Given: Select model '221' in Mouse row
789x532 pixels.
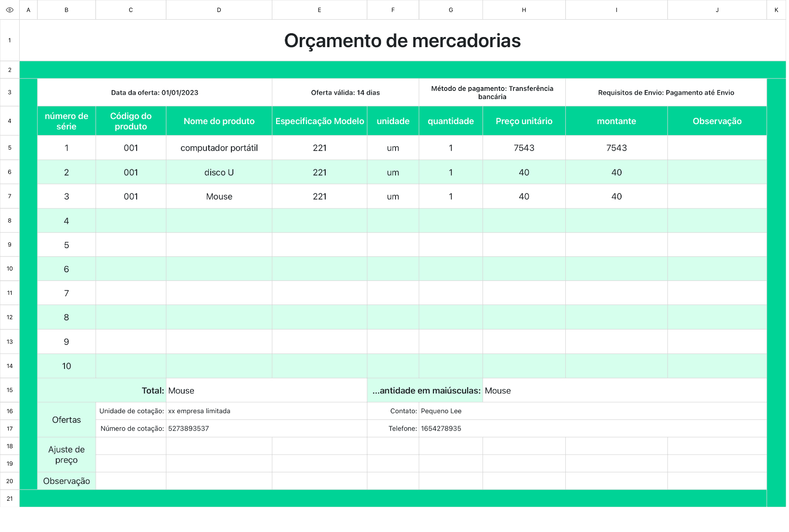Looking at the screenshot, I should click(x=319, y=196).
